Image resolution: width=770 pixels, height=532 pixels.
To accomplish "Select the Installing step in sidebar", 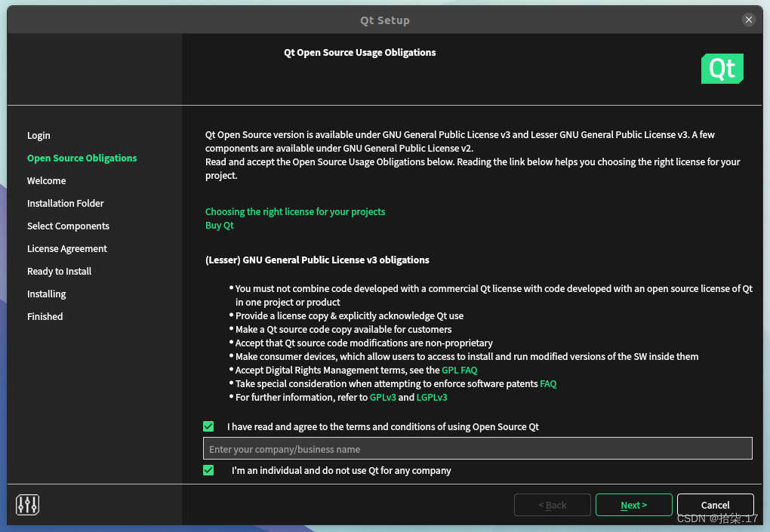I will click(46, 294).
